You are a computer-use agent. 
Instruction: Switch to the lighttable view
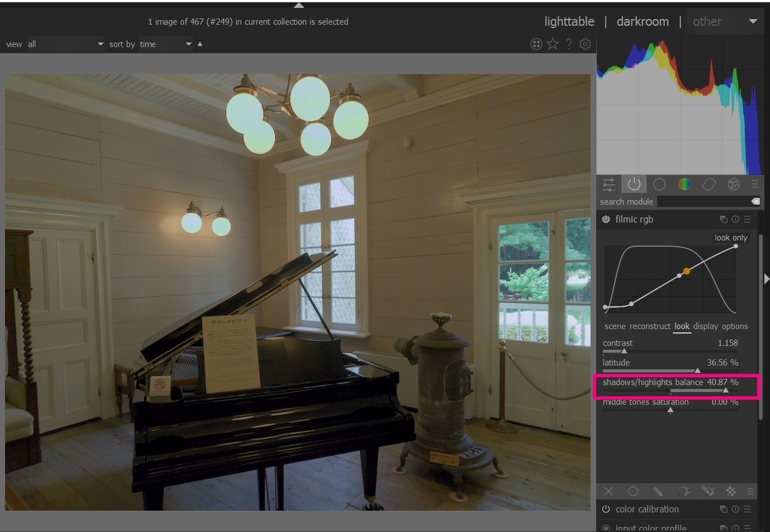pos(569,21)
